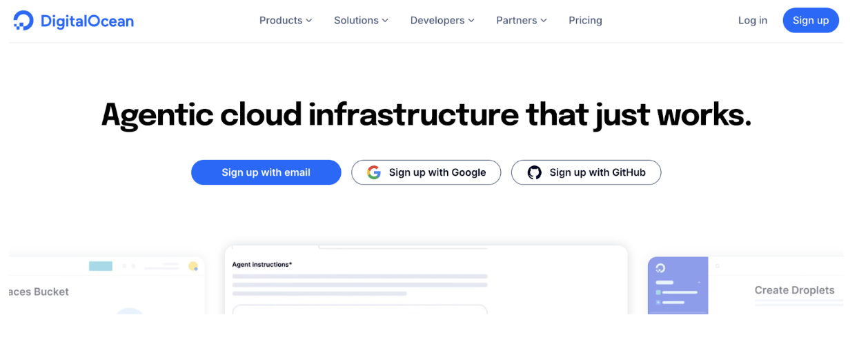Viewport: 868px width, 364px height.
Task: Click Sign up with email button
Action: point(266,172)
